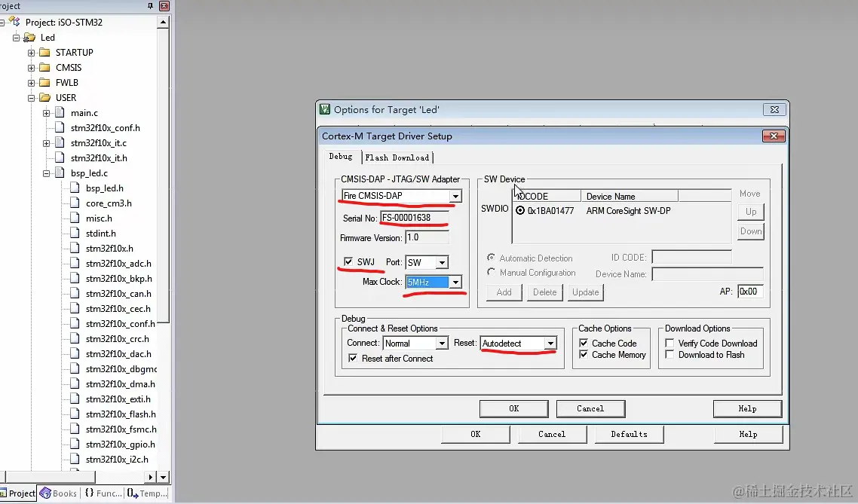Select the misc.h file in tree
858x504 pixels.
coord(99,218)
